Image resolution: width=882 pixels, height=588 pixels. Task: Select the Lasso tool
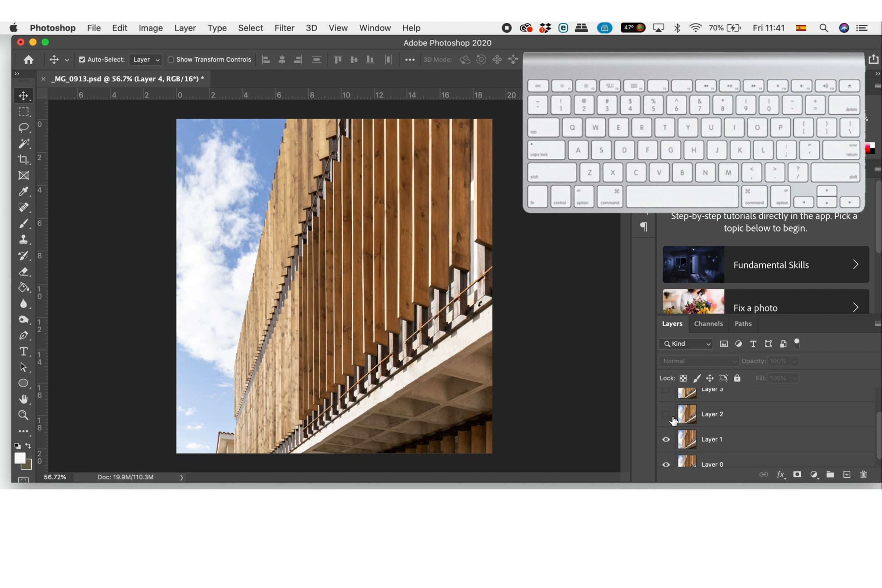[x=24, y=128]
